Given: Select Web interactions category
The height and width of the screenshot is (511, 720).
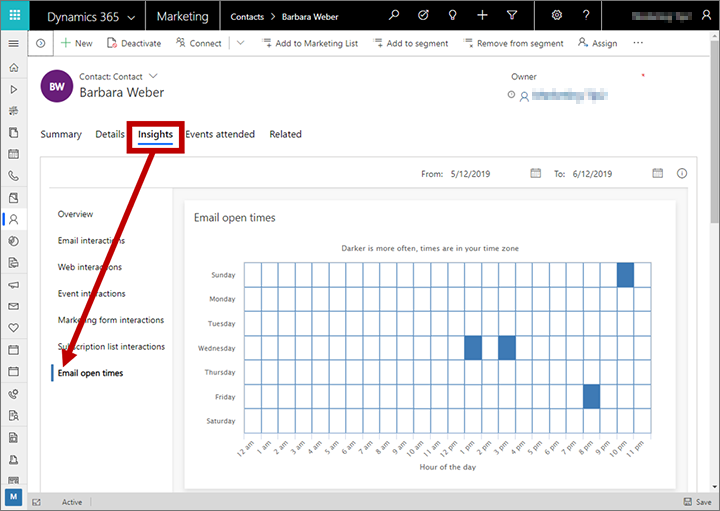Looking at the screenshot, I should tap(90, 267).
